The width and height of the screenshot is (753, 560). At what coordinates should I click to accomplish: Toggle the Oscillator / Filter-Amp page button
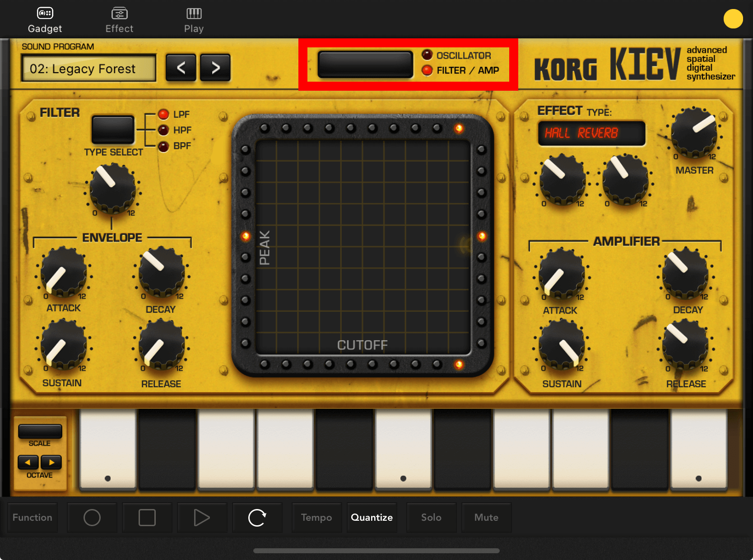(365, 64)
